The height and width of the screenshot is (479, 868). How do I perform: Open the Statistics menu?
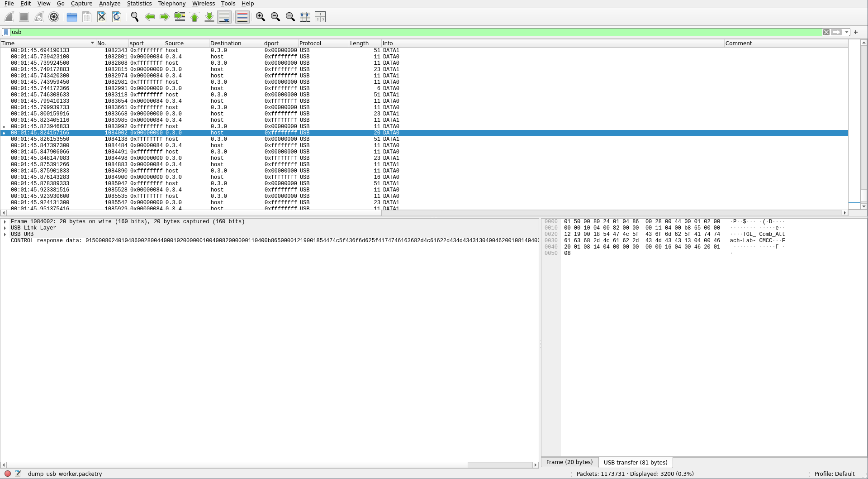coord(139,3)
